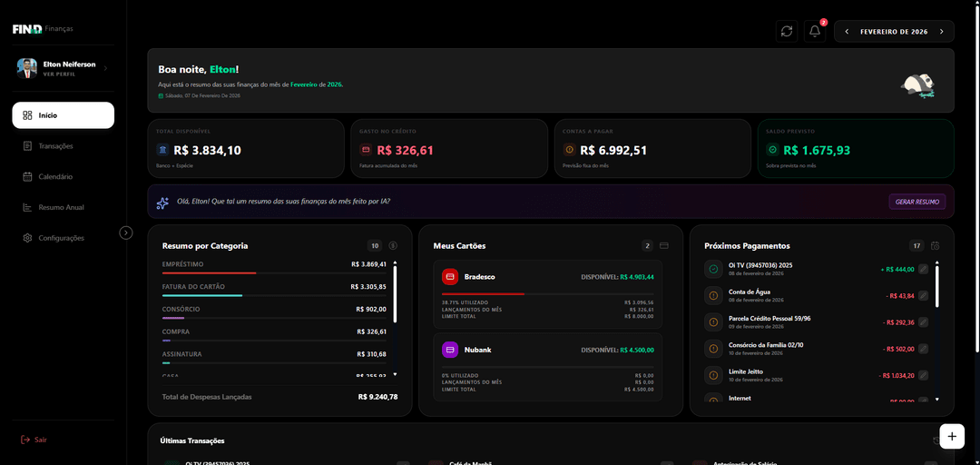Screen dimensions: 980x465
Task: Click up arrow of category list scrollbar
Action: click(x=395, y=262)
